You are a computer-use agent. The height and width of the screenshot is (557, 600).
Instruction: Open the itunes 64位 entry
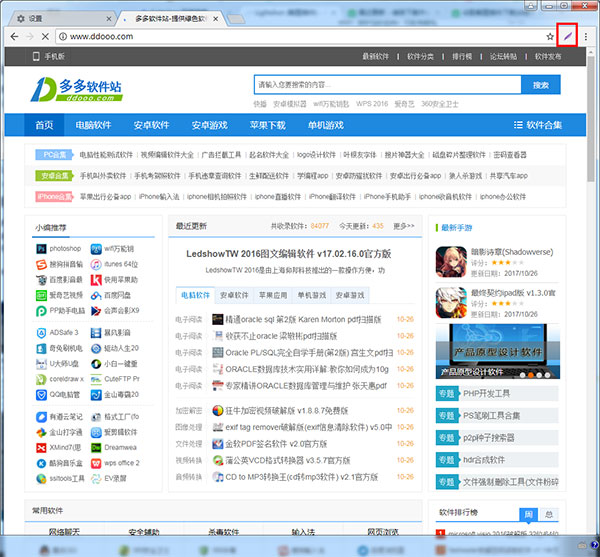114,264
